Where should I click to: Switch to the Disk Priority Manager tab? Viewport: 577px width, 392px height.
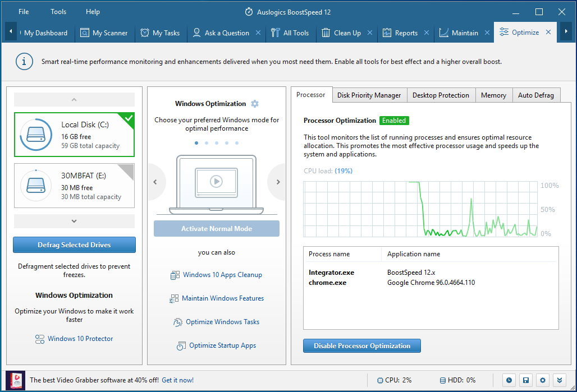(x=369, y=95)
